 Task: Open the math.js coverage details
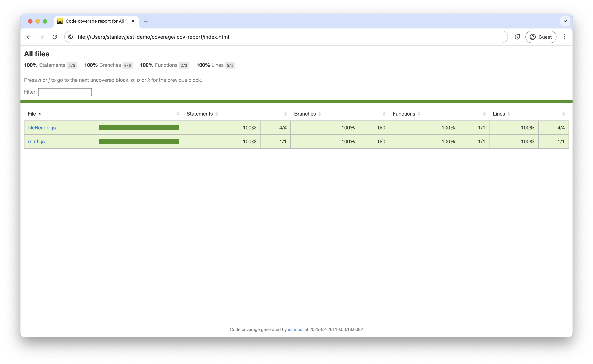[36, 141]
